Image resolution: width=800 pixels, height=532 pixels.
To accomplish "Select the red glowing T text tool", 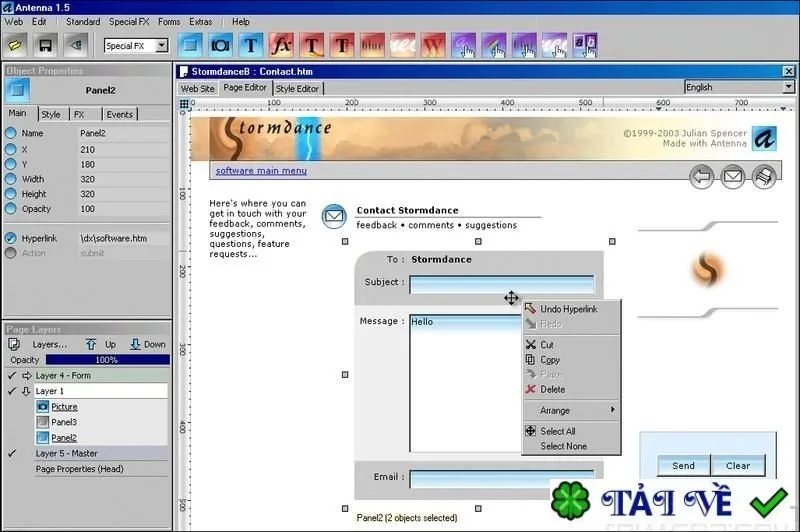I will [312, 45].
